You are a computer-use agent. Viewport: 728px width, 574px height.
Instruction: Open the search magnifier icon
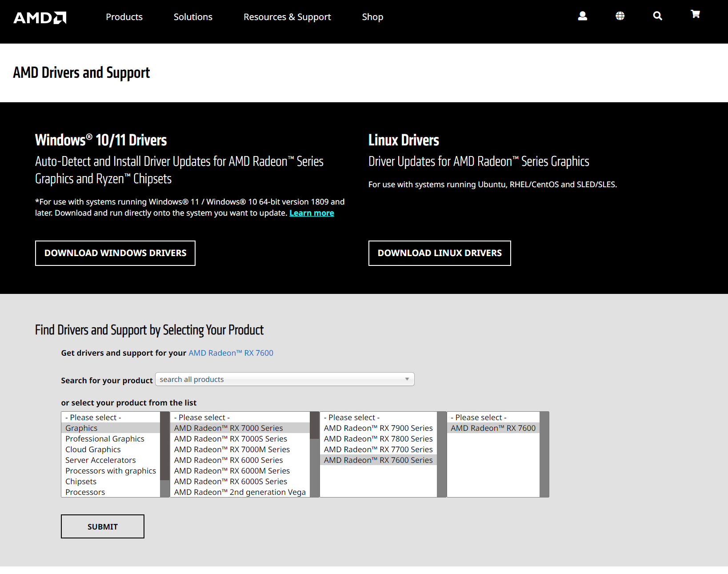click(x=658, y=16)
